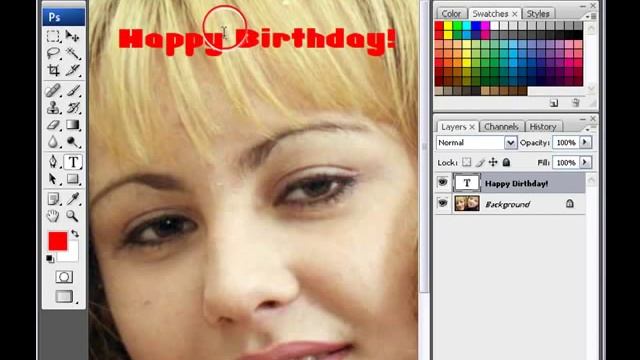
Task: Select the Pen tool
Action: pos(53,162)
